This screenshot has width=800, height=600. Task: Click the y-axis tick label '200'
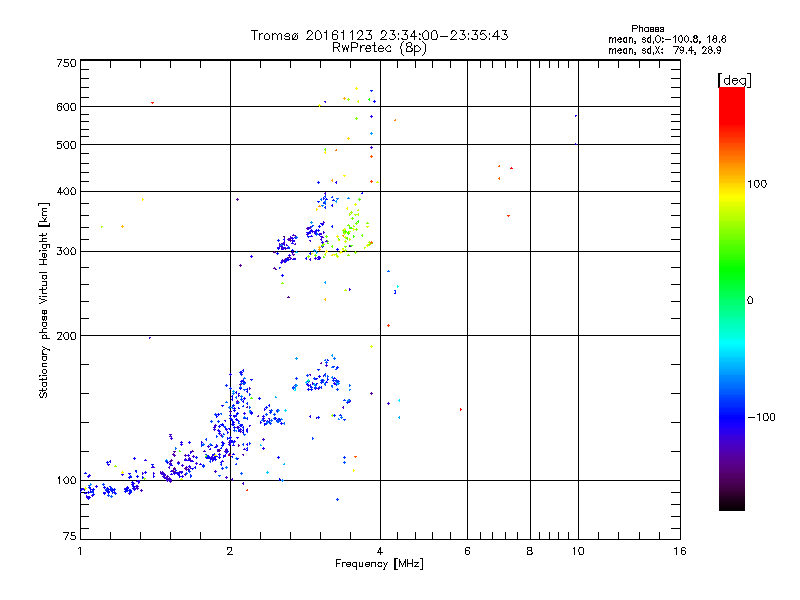(66, 336)
